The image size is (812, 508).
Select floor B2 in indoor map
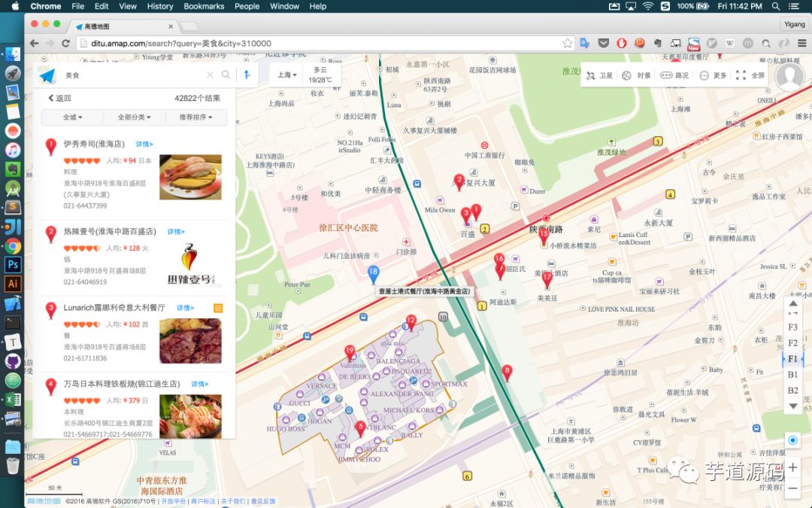coord(793,391)
